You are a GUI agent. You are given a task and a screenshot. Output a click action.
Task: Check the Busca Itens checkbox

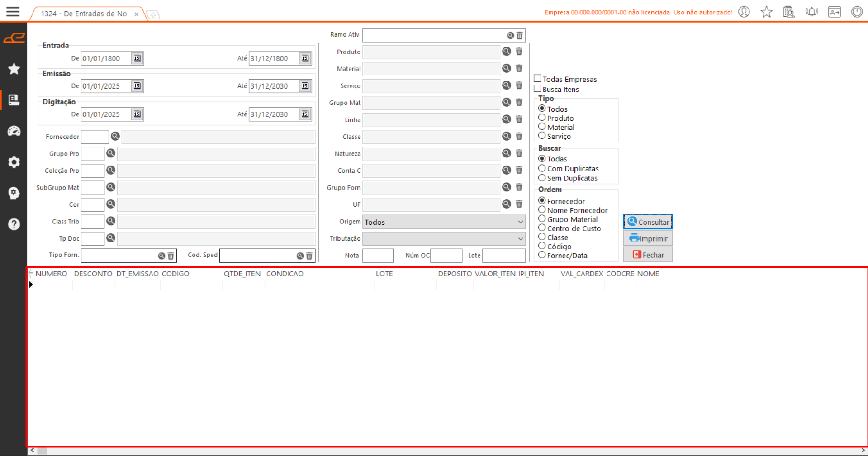coord(538,89)
